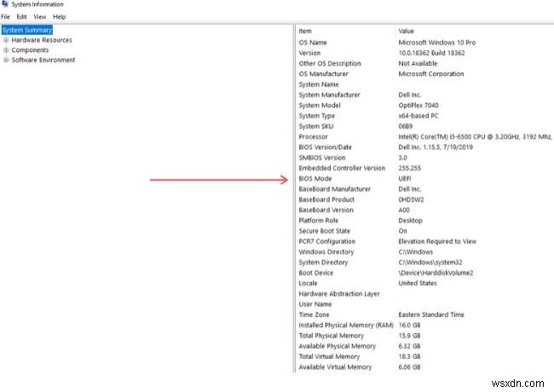Select Secure Boot State row
This screenshot has height=392, width=554.
coord(325,231)
